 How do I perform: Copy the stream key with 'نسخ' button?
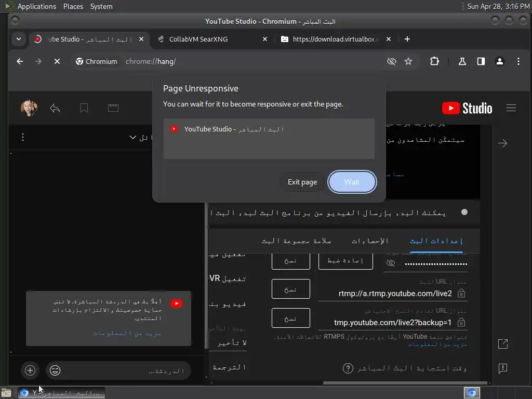point(291,261)
